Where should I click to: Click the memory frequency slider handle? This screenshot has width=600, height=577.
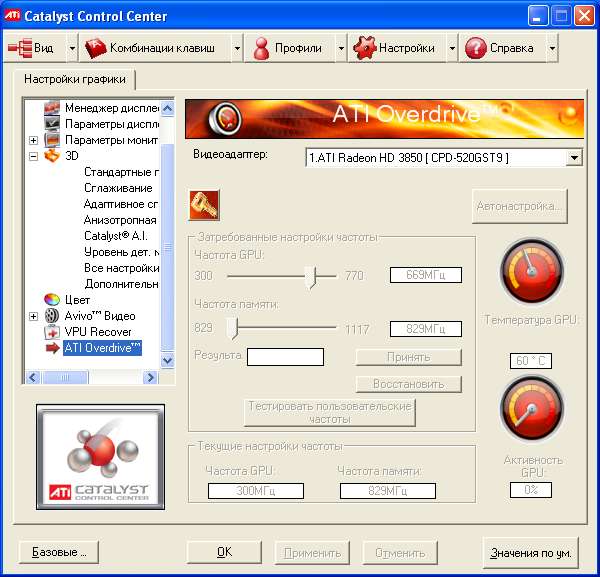click(x=233, y=328)
